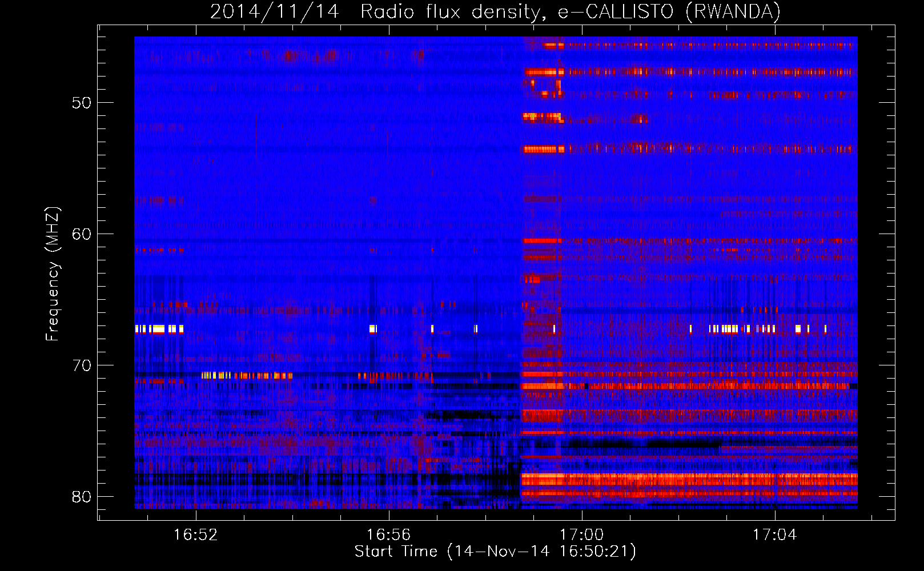This screenshot has height=571, width=924.
Task: Click the 70 frequency tick label
Action: 82,365
